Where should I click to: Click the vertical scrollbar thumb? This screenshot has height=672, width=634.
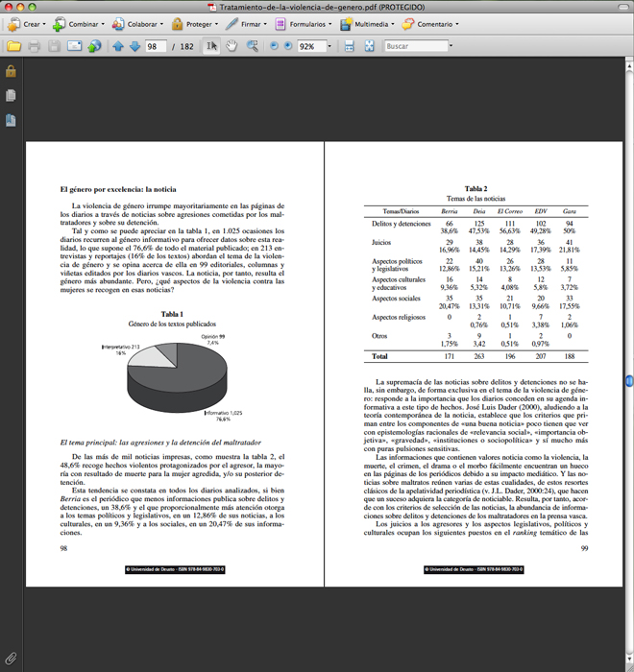[629, 380]
